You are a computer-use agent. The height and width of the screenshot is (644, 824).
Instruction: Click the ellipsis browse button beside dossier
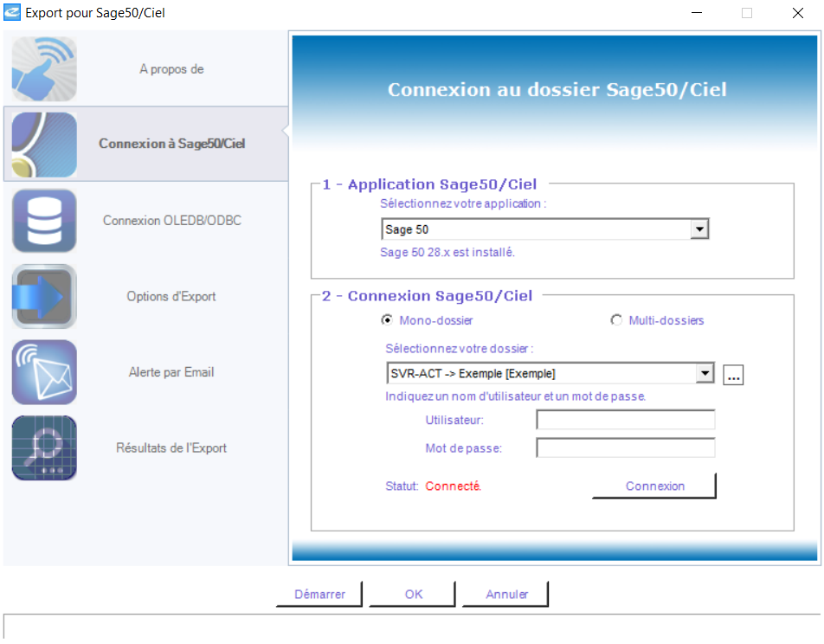(733, 375)
